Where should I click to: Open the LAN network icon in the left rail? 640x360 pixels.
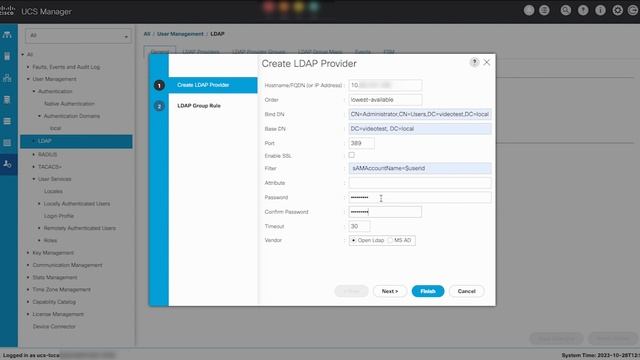(7, 78)
